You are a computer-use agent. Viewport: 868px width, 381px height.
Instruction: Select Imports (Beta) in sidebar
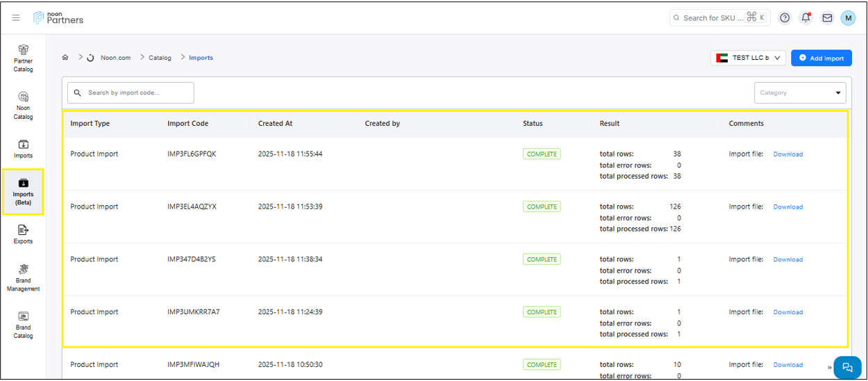(x=23, y=191)
